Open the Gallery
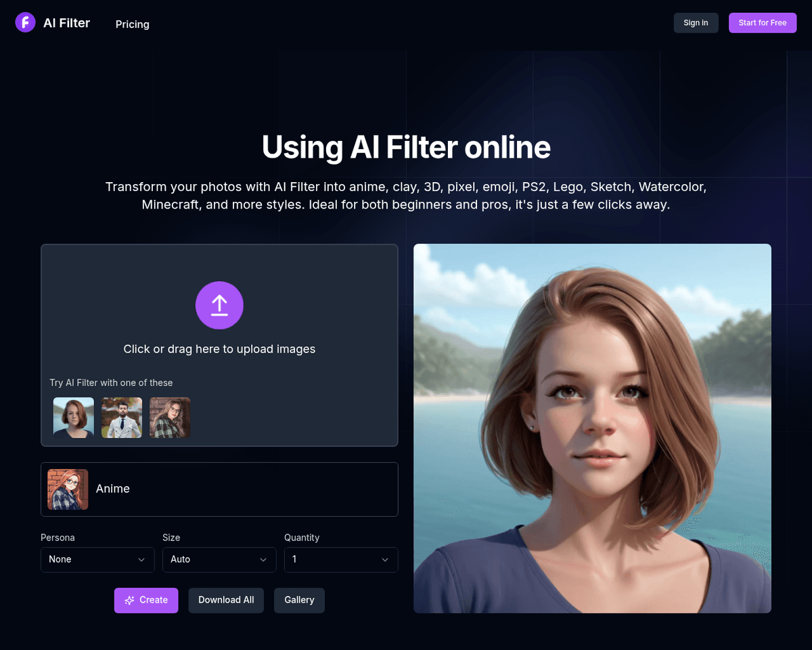The height and width of the screenshot is (650, 812). [x=299, y=600]
